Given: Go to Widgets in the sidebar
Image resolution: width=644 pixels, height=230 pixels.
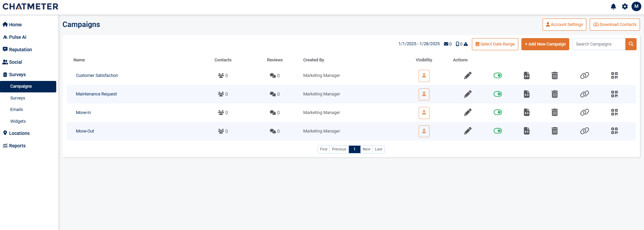Looking at the screenshot, I should coord(18,121).
